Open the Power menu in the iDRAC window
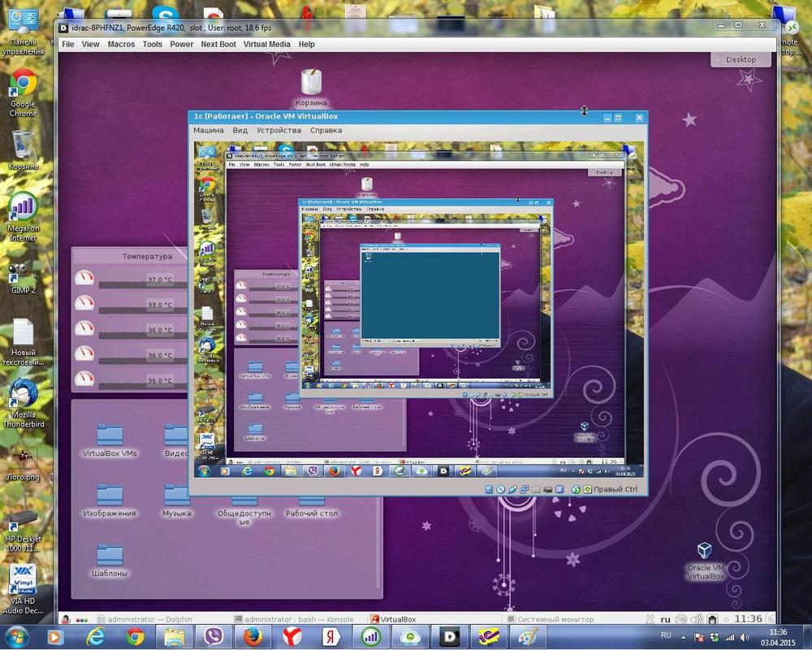812x650 pixels. tap(181, 44)
